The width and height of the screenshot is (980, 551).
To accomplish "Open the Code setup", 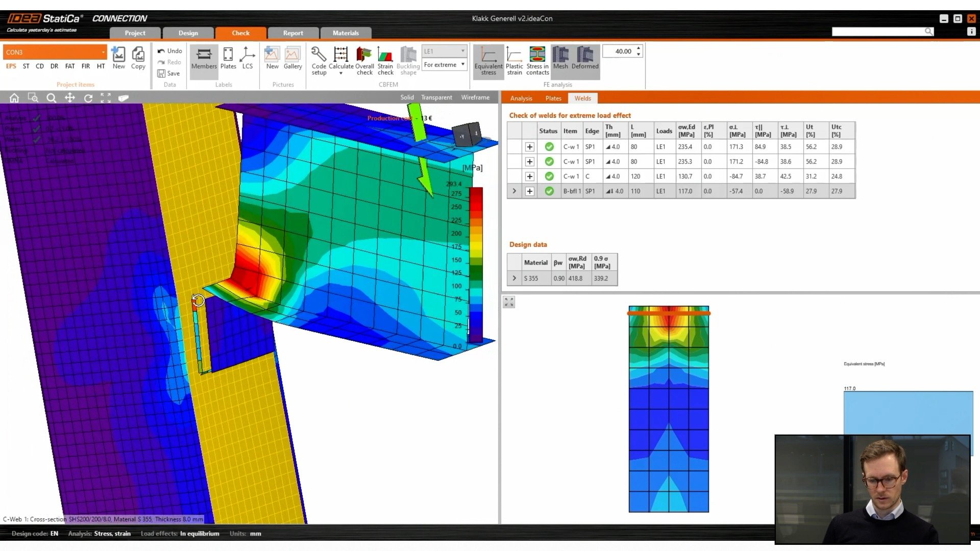I will click(x=318, y=60).
